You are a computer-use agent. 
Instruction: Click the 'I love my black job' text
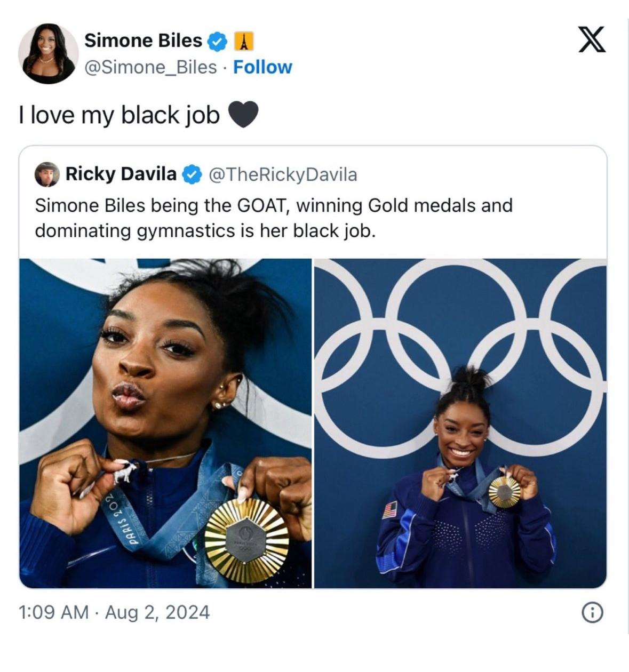(x=119, y=115)
